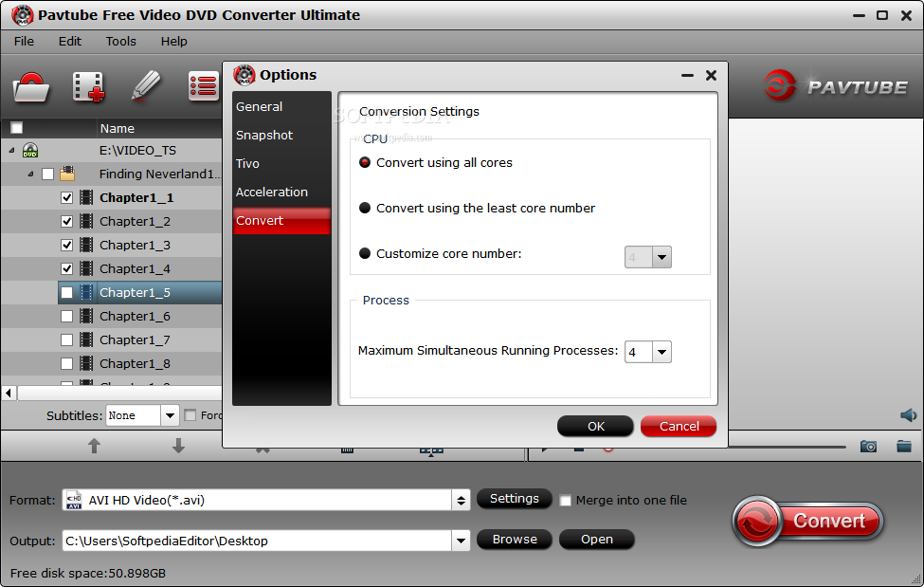The image size is (924, 587).
Task: Collapse the Finding Neverland title node
Action: tap(30, 174)
